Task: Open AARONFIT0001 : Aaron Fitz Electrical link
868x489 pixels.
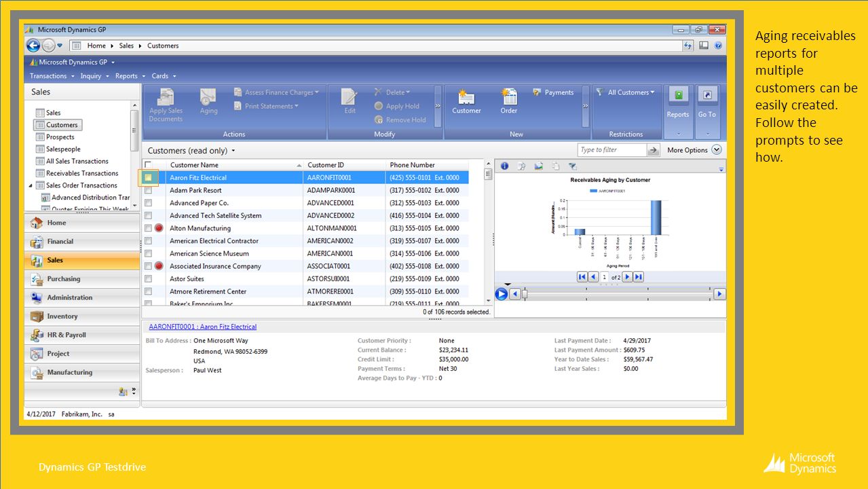Action: tap(202, 327)
